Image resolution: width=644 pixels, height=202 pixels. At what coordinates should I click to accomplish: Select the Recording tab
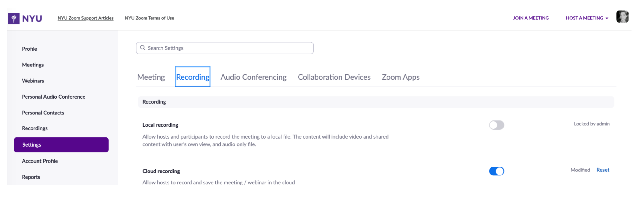(x=192, y=77)
